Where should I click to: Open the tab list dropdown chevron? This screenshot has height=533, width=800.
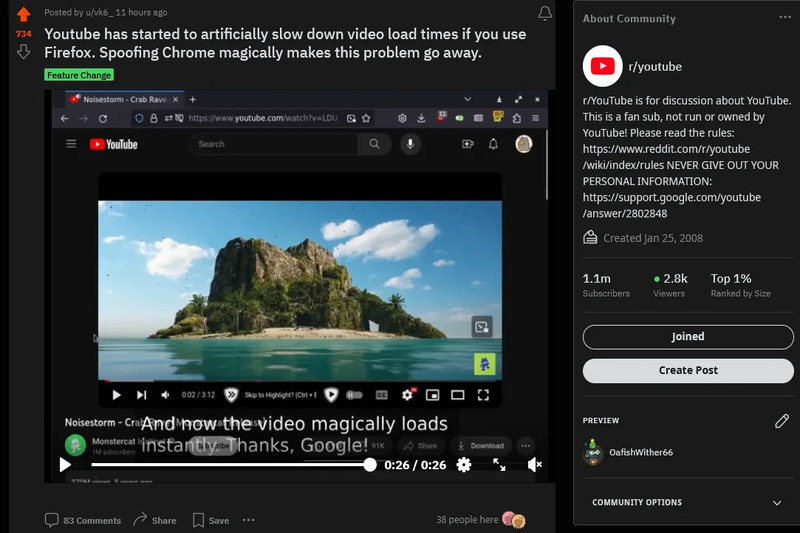[467, 99]
